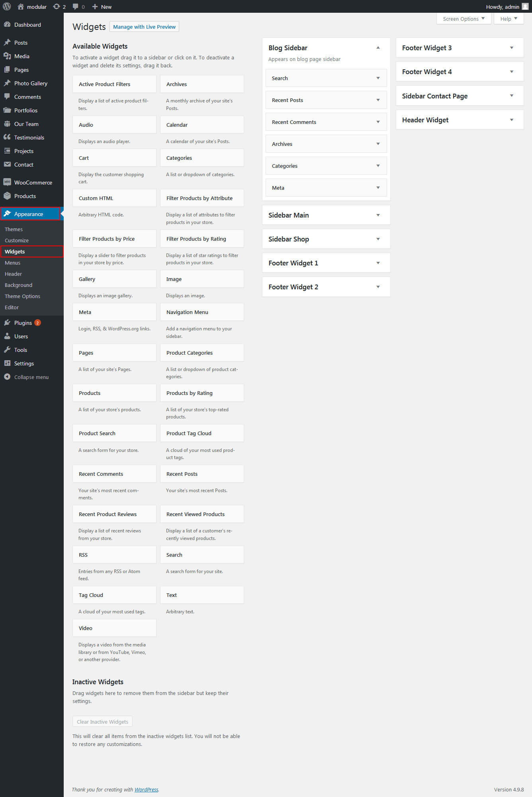Click the Collapse menu arrow icon
The image size is (532, 797).
click(x=7, y=377)
